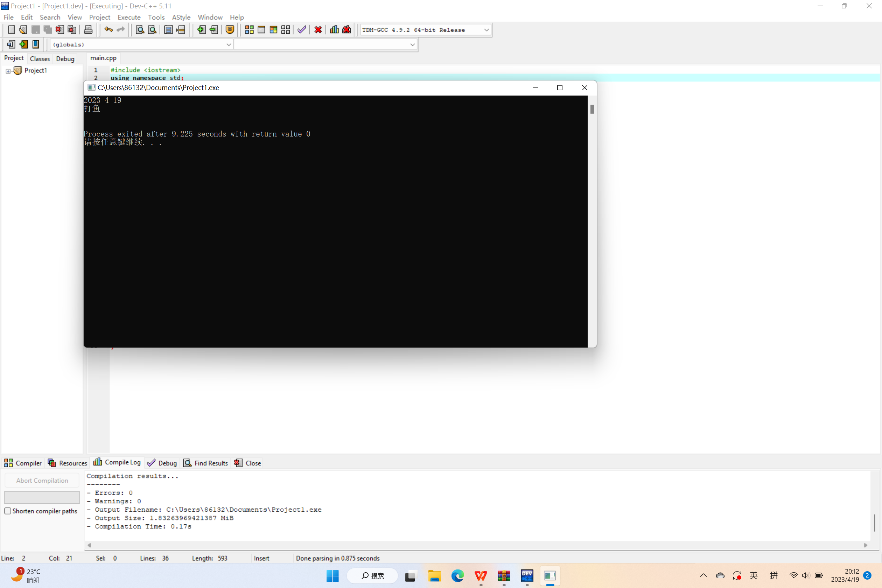Click the Print toolbar icon
The width and height of the screenshot is (882, 588).
(x=88, y=30)
